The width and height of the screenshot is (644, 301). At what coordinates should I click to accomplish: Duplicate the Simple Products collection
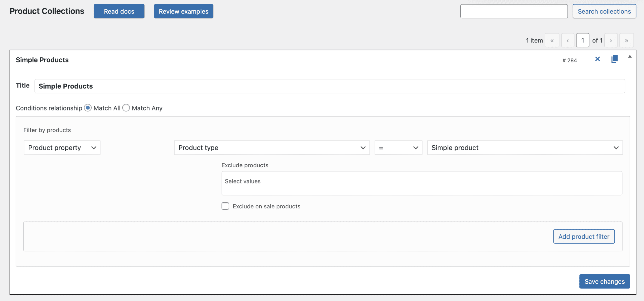coord(614,59)
